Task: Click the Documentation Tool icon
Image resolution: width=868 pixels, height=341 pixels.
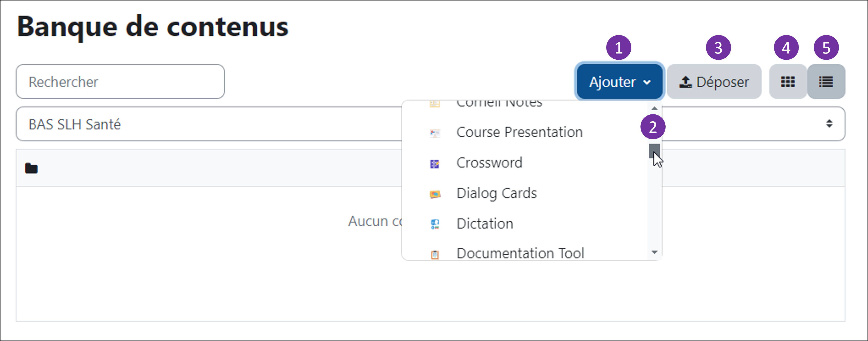Action: tap(435, 254)
